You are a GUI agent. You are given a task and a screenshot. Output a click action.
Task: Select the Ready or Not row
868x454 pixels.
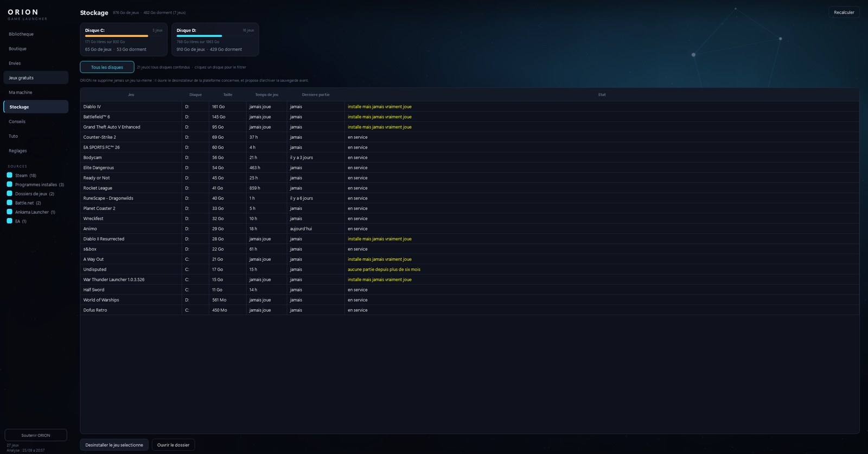[470, 178]
